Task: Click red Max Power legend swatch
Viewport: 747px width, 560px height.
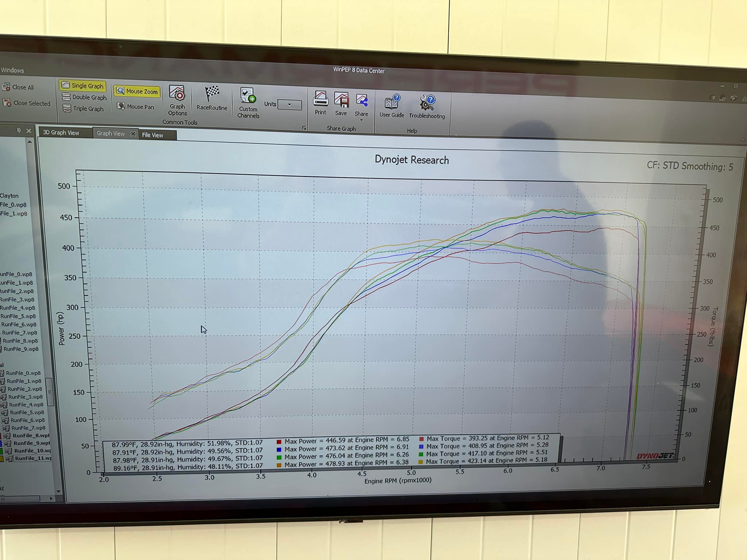Action: [x=279, y=442]
